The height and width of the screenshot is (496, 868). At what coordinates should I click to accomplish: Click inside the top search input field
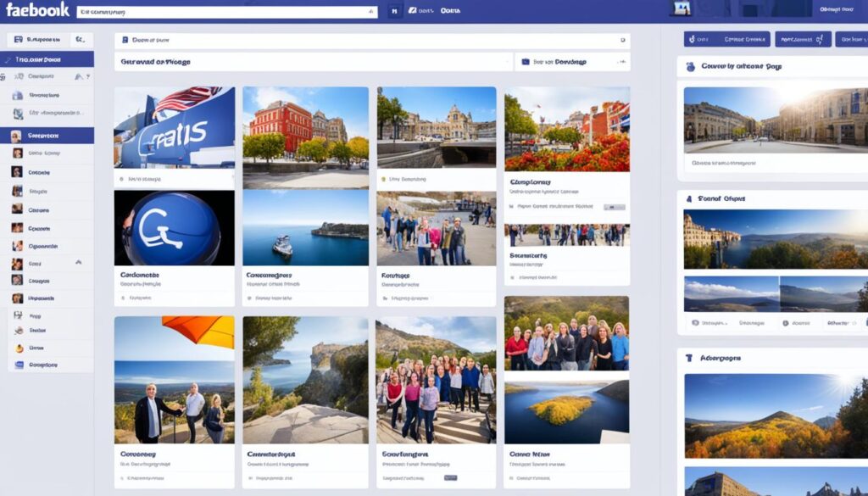[220, 12]
